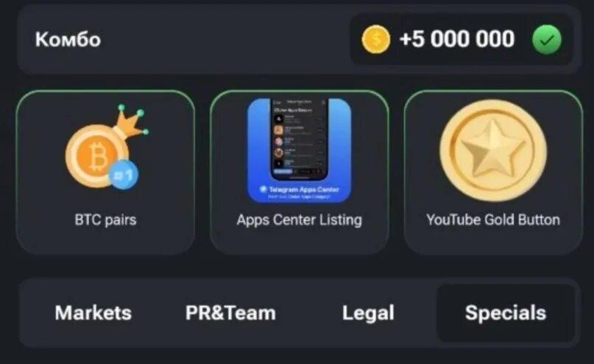Image resolution: width=594 pixels, height=364 pixels.
Task: Select the Specials tab
Action: pos(506,313)
